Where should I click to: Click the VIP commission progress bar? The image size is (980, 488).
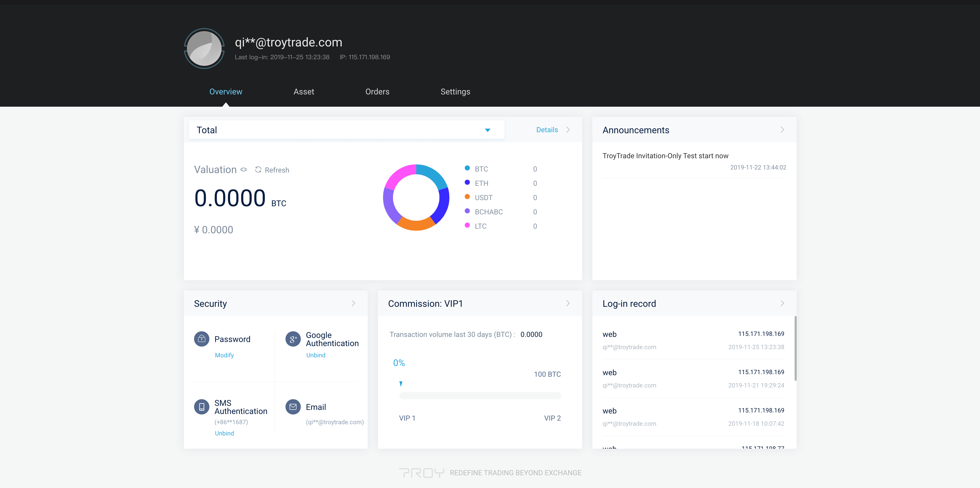(480, 396)
